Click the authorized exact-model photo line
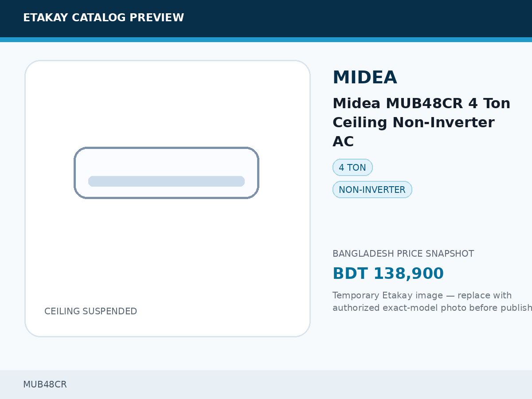Screen dimensions: 532x399 (x=432, y=308)
